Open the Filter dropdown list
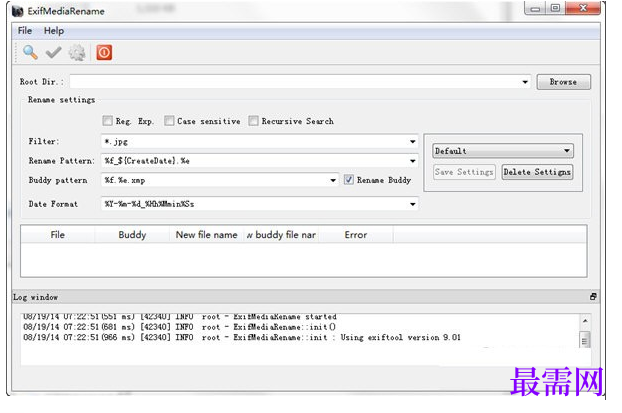 click(413, 142)
